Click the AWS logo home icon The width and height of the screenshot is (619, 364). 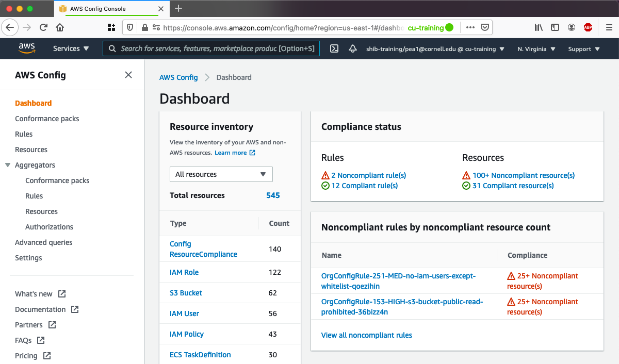click(27, 48)
